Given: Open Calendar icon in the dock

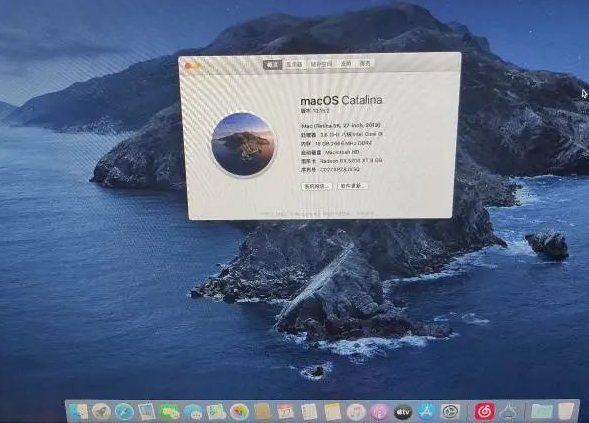Looking at the screenshot, I should pyautogui.click(x=286, y=412).
